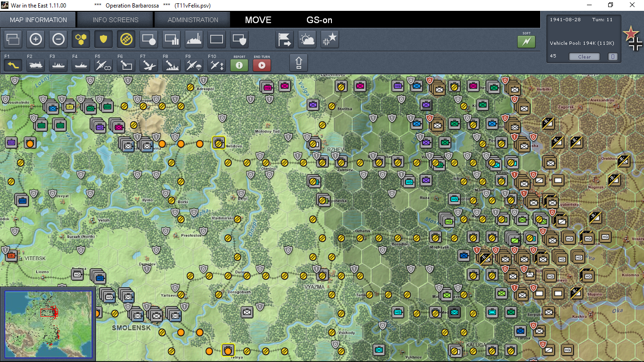Toggle the green SOFT lightning button
Viewport: 644px width, 362px height.
pyautogui.click(x=527, y=42)
